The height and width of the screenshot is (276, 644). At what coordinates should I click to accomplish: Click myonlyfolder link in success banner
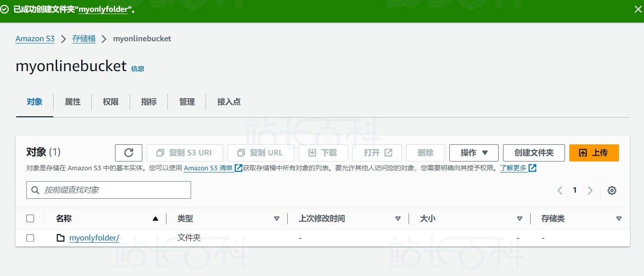[x=103, y=10]
